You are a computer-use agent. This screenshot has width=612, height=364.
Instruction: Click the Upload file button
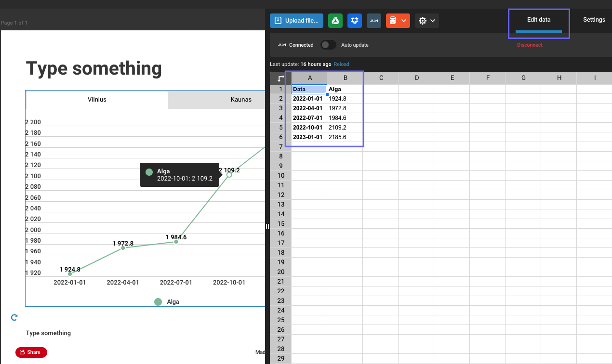pyautogui.click(x=296, y=20)
